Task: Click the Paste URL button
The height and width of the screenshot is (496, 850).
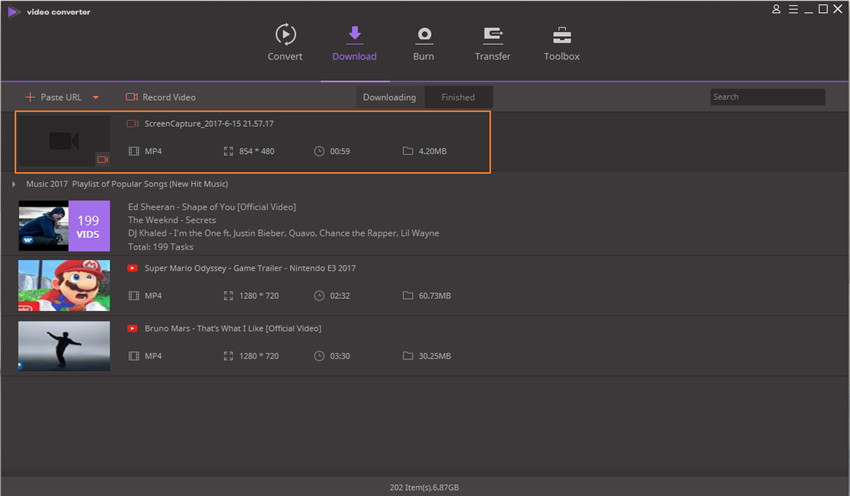Action: point(53,97)
